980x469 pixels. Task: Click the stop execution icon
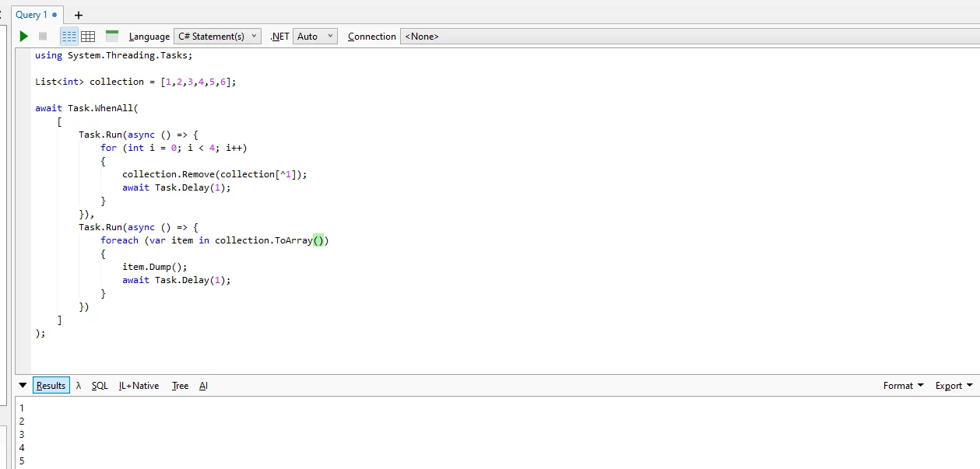[x=44, y=36]
